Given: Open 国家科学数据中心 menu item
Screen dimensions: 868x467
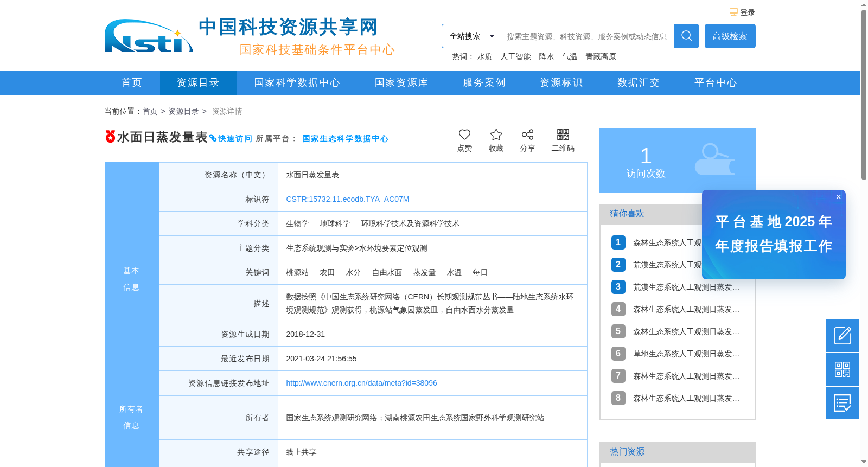Looking at the screenshot, I should click(297, 82).
